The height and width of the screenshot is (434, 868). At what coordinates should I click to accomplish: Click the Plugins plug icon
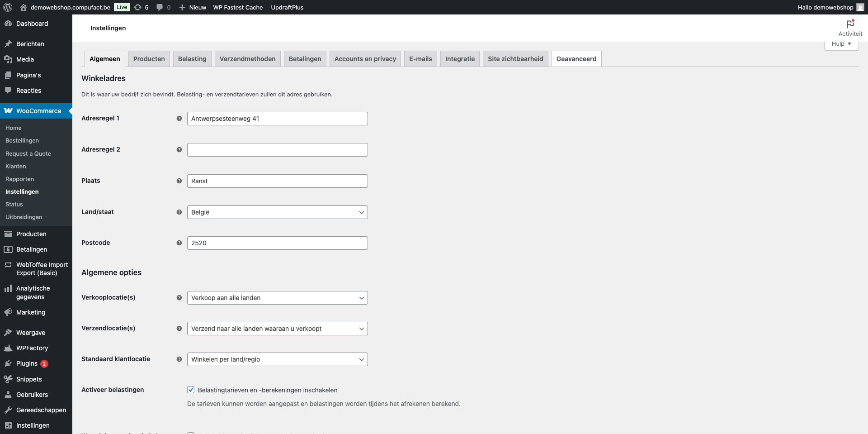pos(8,363)
